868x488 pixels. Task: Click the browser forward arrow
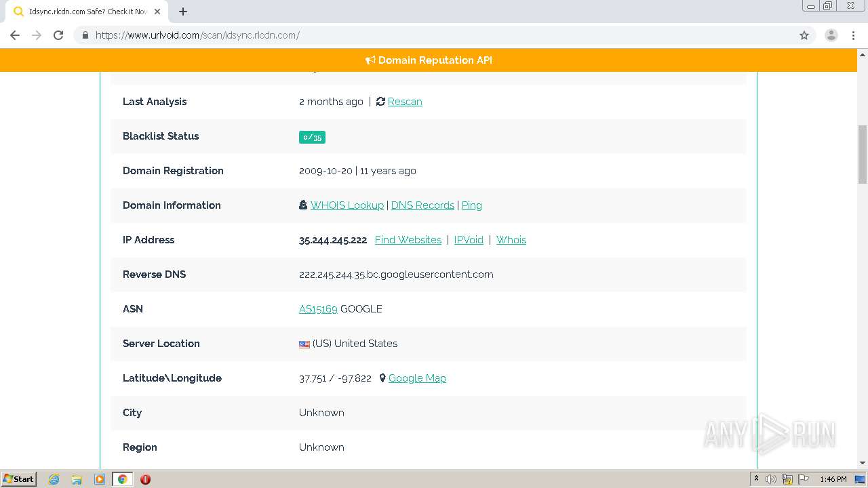37,35
